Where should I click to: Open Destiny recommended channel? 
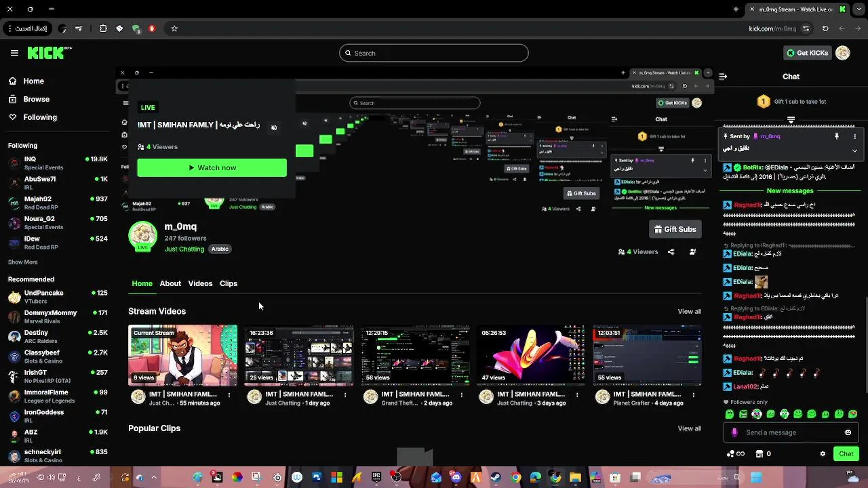(58, 336)
